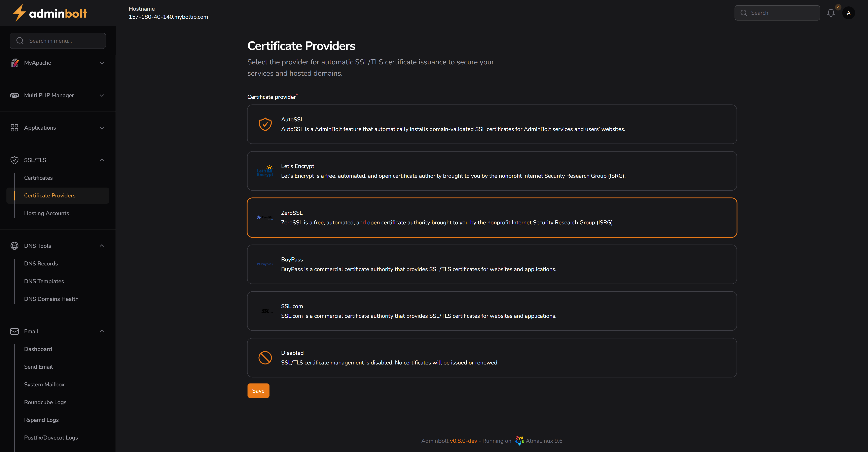Click the SSL/TLS shield icon

click(14, 160)
